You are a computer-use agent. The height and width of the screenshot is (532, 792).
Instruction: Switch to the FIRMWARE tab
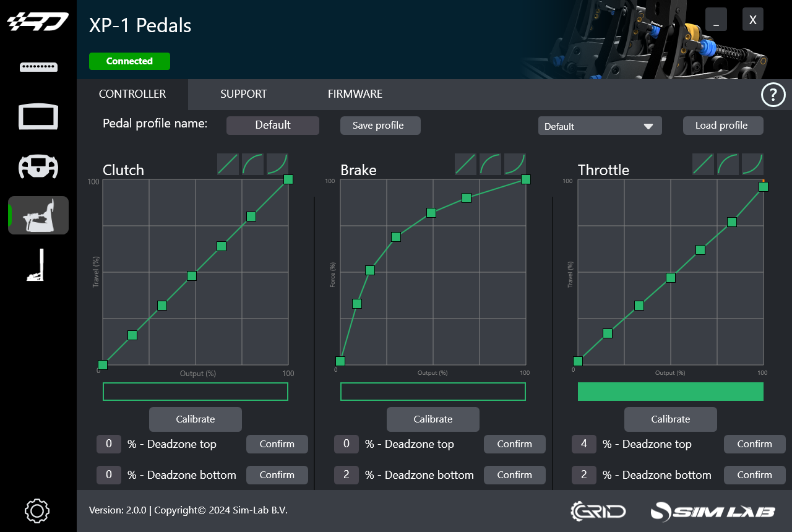(355, 94)
